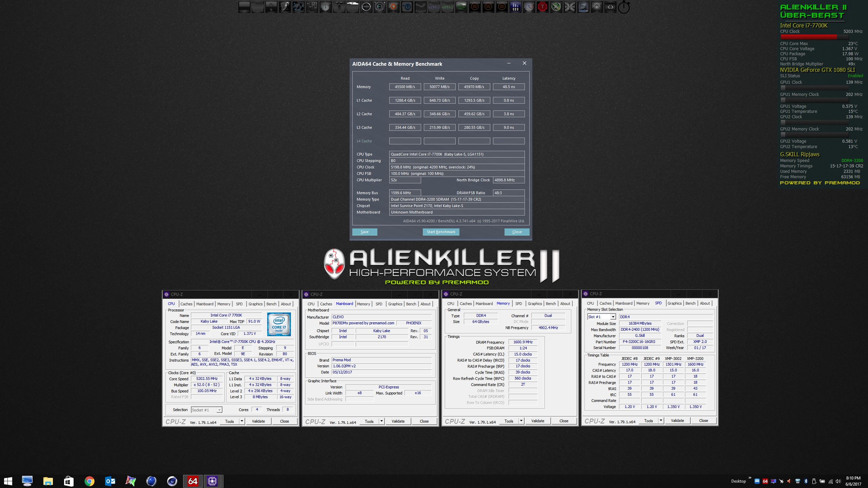Image resolution: width=868 pixels, height=488 pixels.
Task: Open the NVIDIA icon in the dock
Action: point(461,7)
